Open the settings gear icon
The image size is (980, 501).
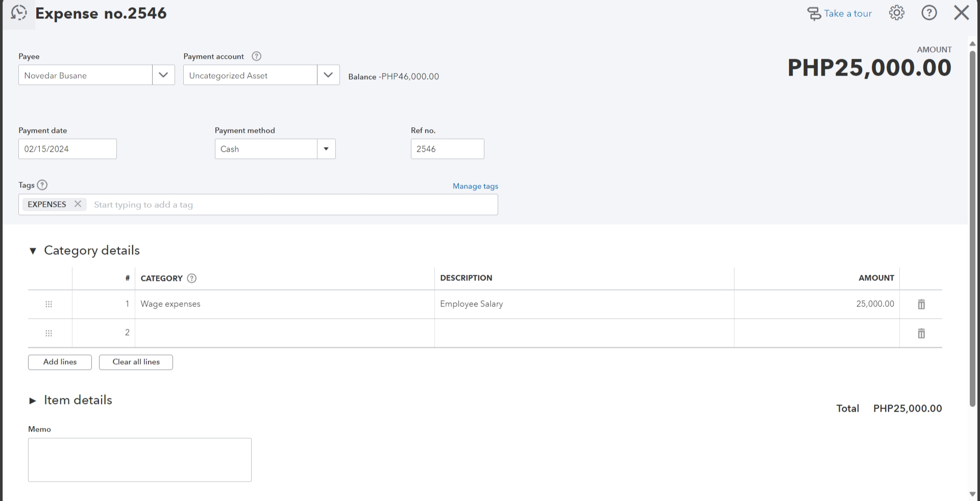coord(897,13)
